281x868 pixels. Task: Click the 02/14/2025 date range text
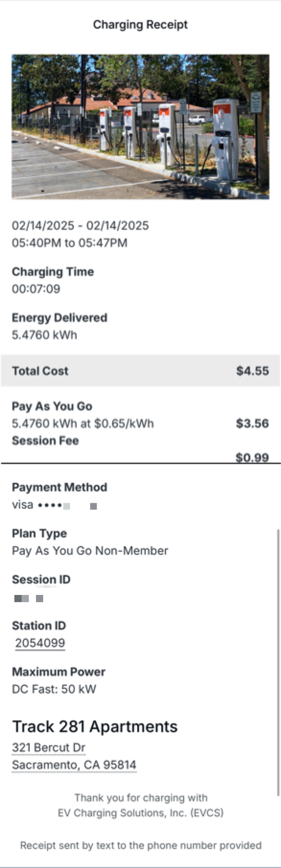point(80,226)
